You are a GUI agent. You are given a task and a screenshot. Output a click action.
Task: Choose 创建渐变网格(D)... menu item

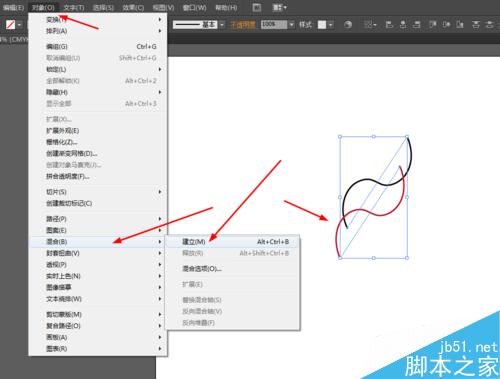(98, 154)
